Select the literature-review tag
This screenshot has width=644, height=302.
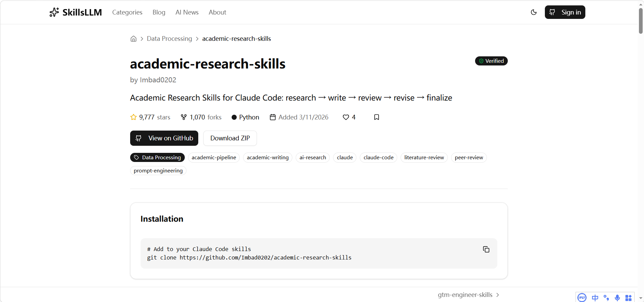(x=424, y=158)
